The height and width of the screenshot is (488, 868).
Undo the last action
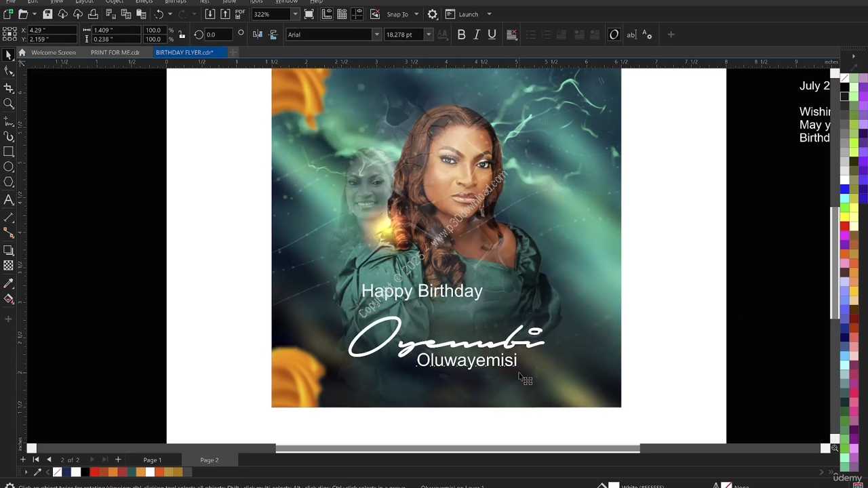pyautogui.click(x=159, y=14)
